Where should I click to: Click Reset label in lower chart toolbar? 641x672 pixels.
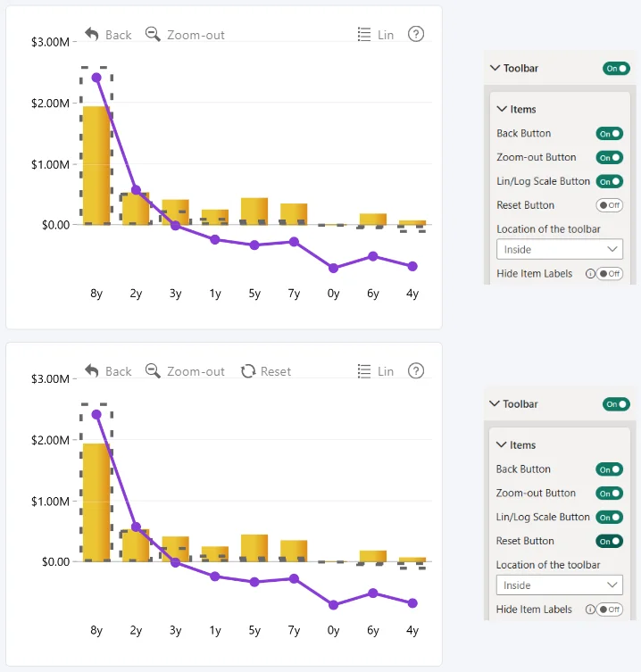click(276, 371)
